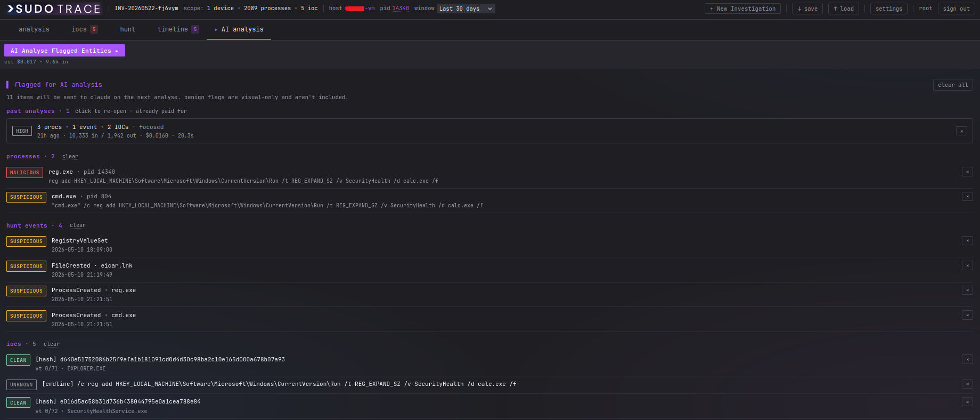Click the CLEAN badge on SecurityHealthService.exe hash
This screenshot has width=980, height=420.
[18, 403]
